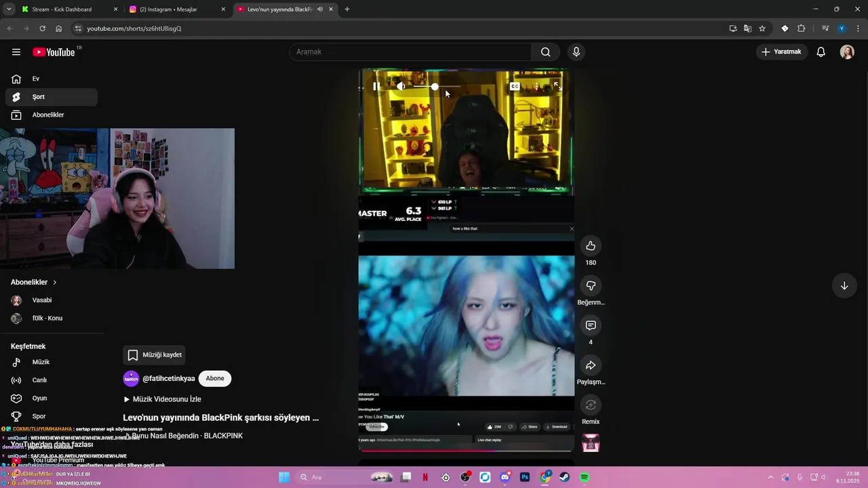This screenshot has width=868, height=488.
Task: Open the media controls icon in Chrome's toolbar
Action: [x=825, y=28]
